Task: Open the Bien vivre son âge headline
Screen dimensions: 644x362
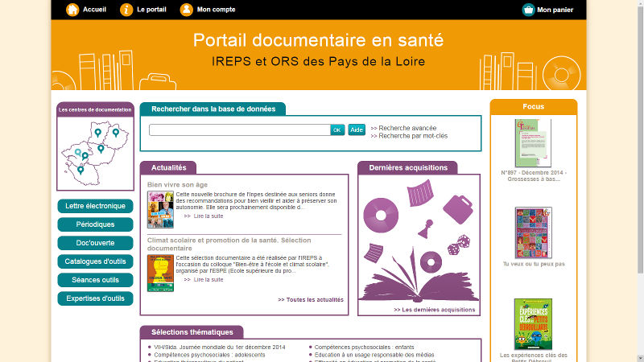Action: (x=177, y=185)
